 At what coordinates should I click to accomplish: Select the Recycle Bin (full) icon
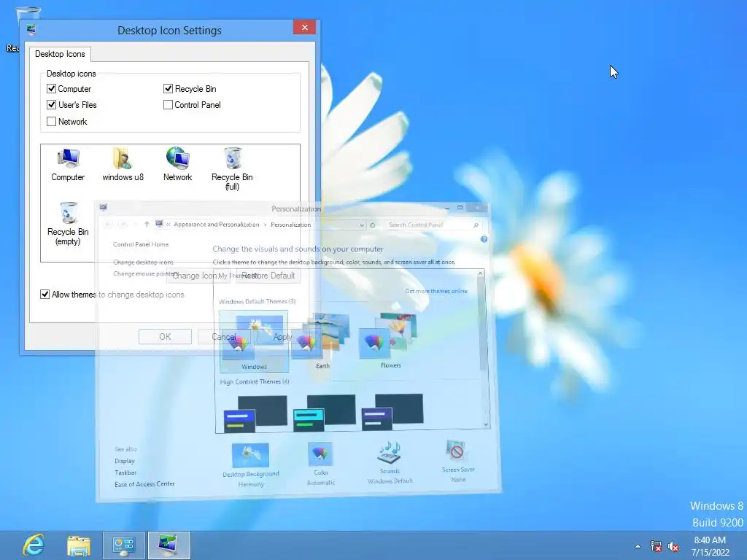[x=232, y=169]
